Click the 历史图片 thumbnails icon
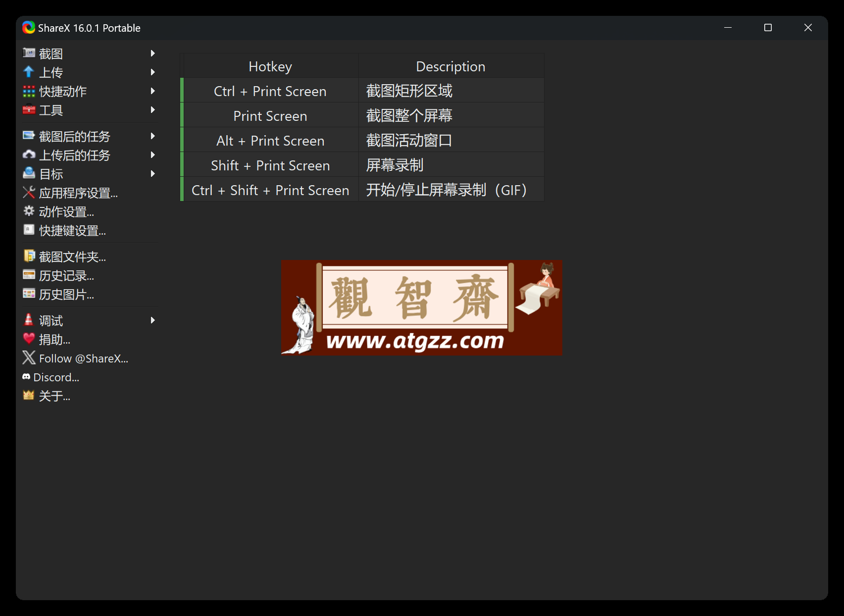This screenshot has height=616, width=844. pyautogui.click(x=29, y=294)
